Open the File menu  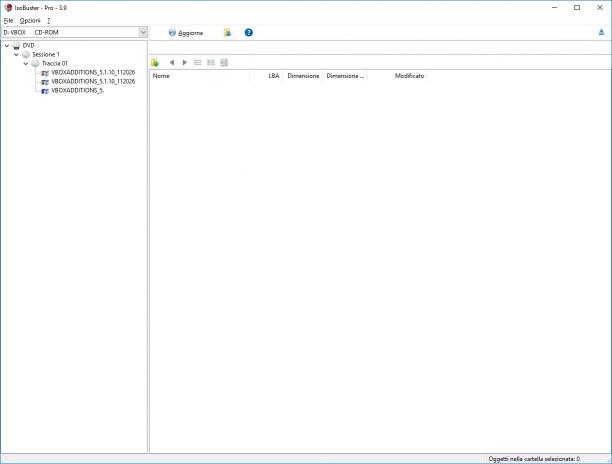tap(8, 20)
